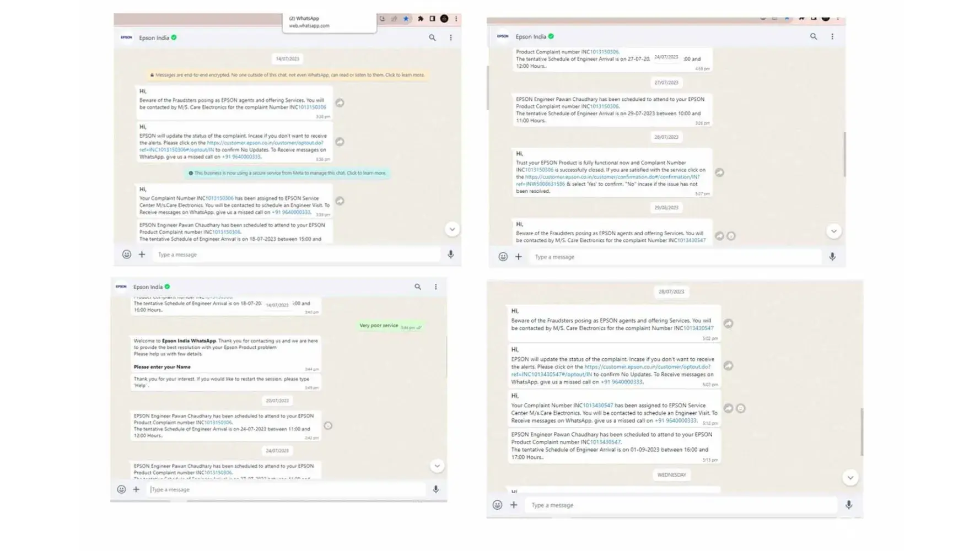Open emoji picker in the top-right chat

503,257
